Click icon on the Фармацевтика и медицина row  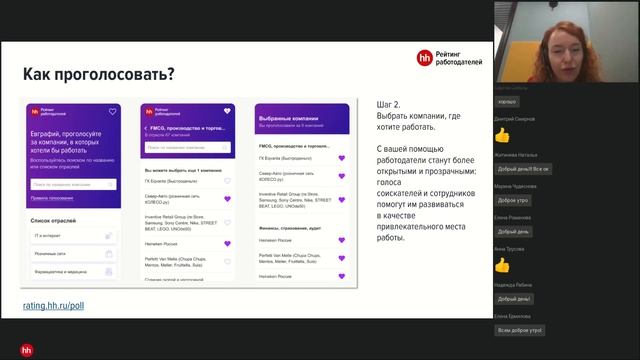[x=109, y=272]
